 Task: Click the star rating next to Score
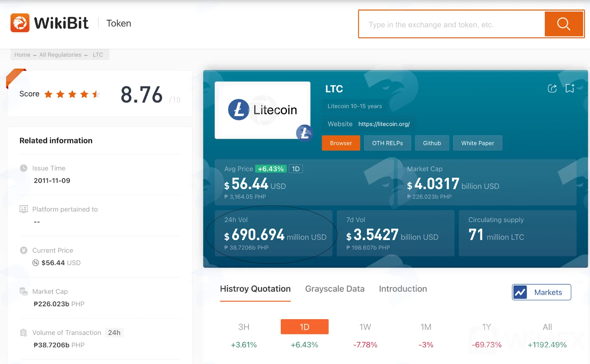pos(72,94)
